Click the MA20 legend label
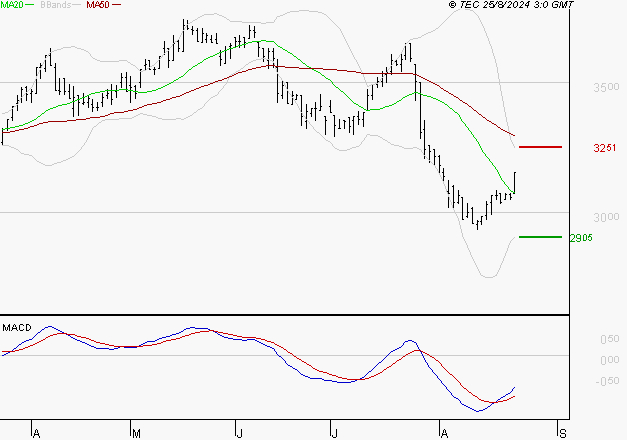The height and width of the screenshot is (440, 627). pos(12,5)
